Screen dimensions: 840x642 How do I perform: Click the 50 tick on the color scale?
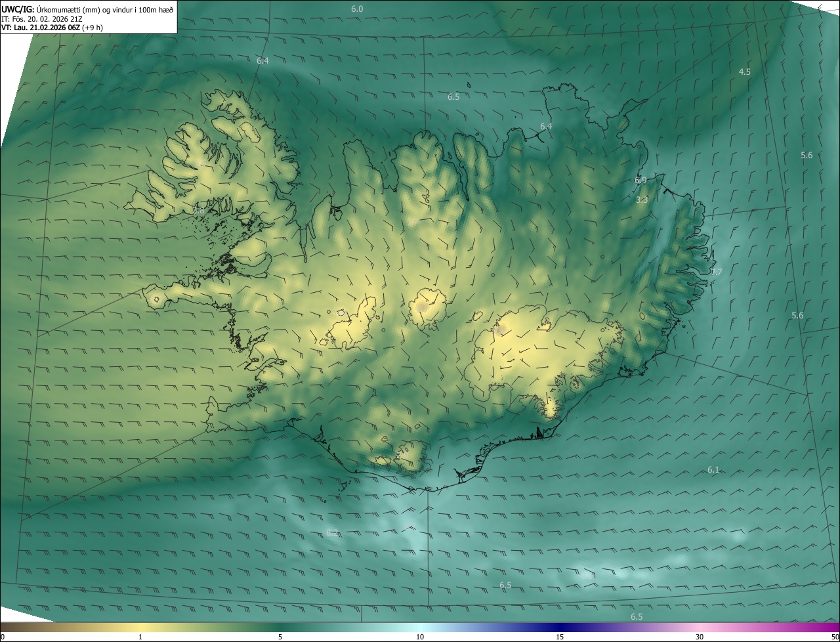(x=835, y=637)
